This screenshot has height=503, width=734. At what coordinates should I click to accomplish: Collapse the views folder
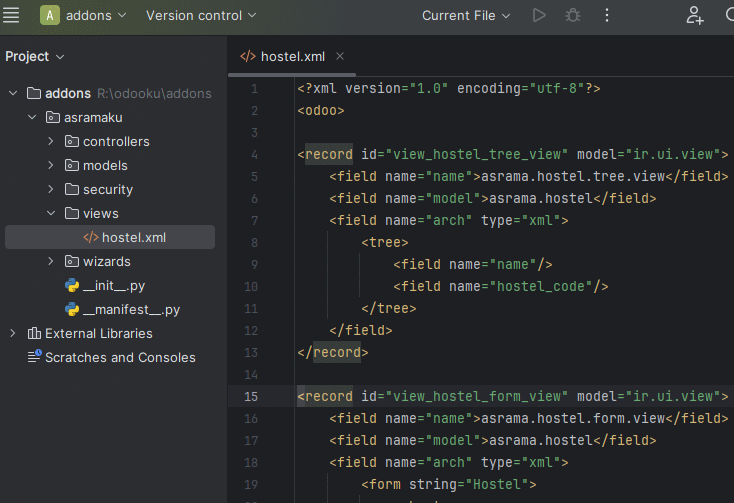click(x=51, y=213)
